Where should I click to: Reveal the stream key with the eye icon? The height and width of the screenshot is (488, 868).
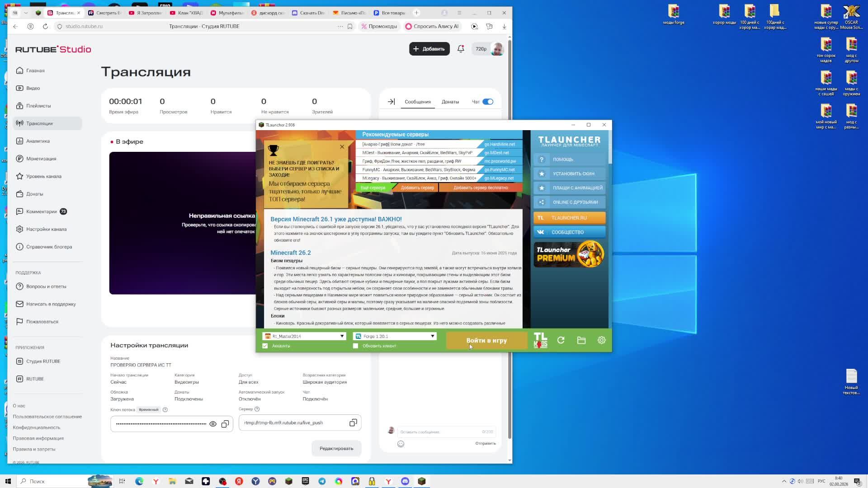pos(213,424)
